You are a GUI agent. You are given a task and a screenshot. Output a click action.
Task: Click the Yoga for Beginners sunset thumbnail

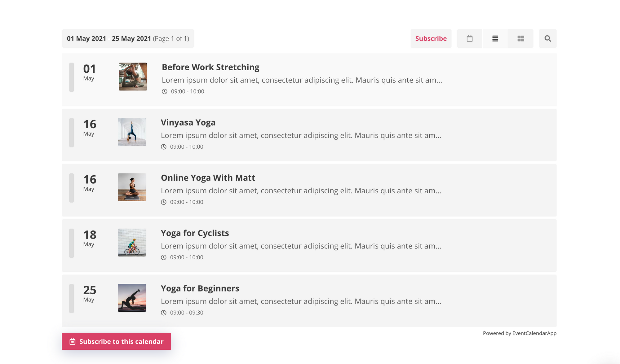132,298
